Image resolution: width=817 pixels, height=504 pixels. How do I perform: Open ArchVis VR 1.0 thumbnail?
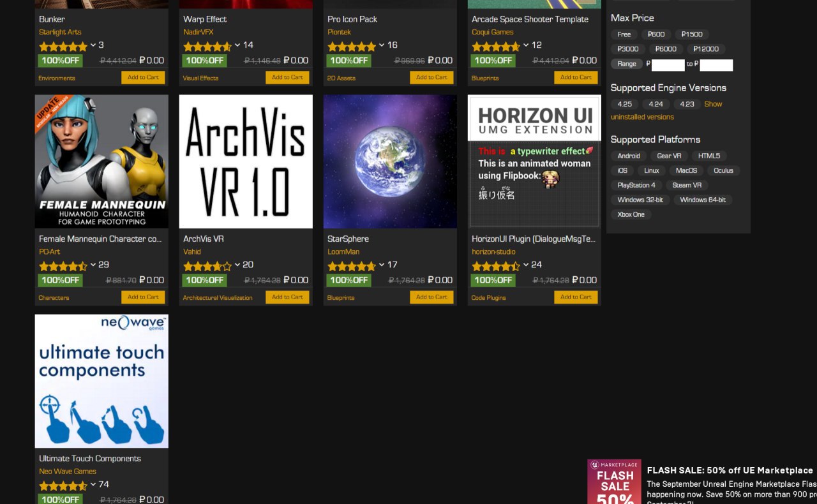pos(246,161)
